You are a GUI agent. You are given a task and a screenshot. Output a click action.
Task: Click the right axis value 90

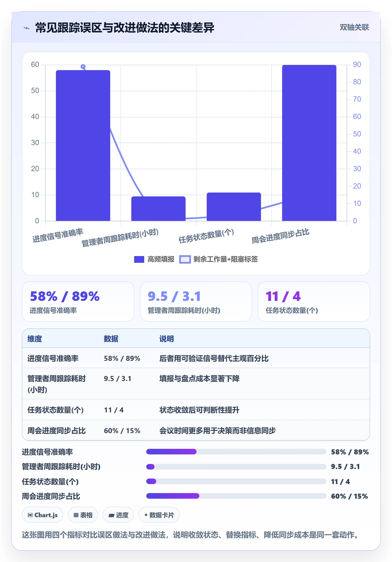[x=357, y=64]
